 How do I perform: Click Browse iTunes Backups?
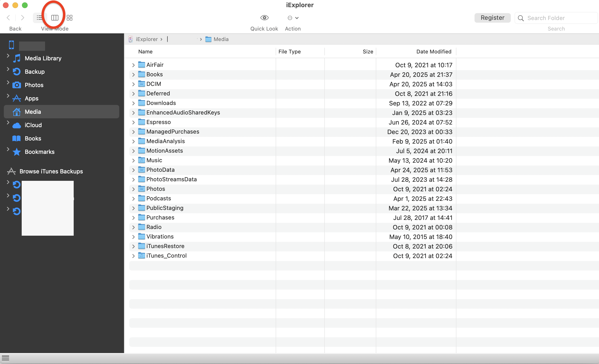point(51,172)
